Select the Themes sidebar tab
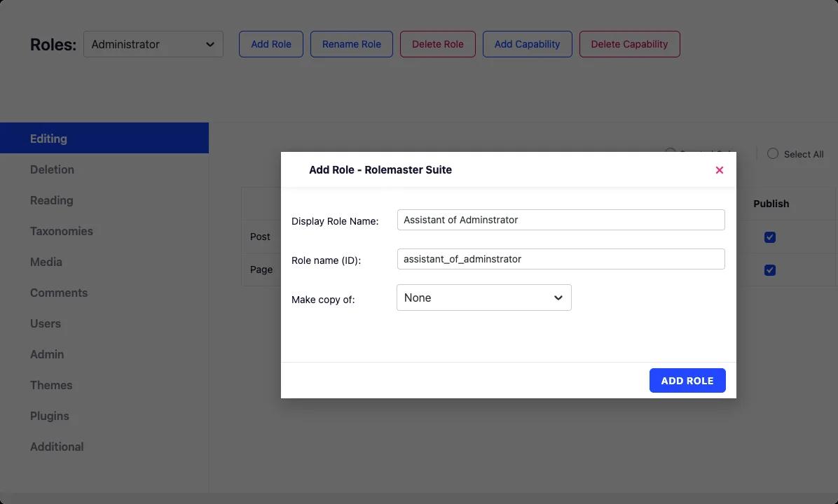This screenshot has width=838, height=504. (104, 385)
